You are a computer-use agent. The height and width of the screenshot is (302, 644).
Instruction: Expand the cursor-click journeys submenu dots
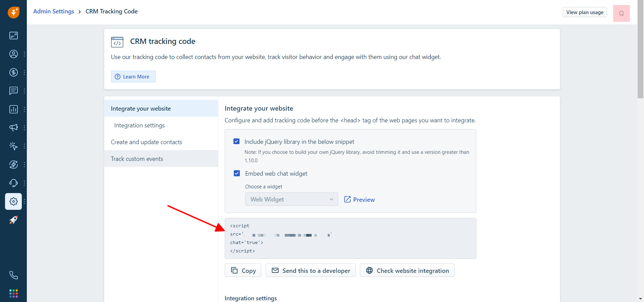tap(24, 146)
